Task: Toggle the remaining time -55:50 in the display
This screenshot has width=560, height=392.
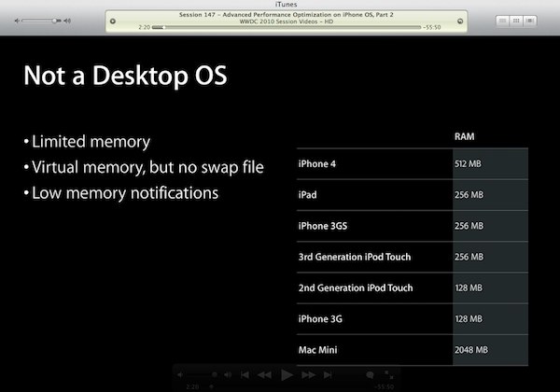Action: click(x=432, y=27)
